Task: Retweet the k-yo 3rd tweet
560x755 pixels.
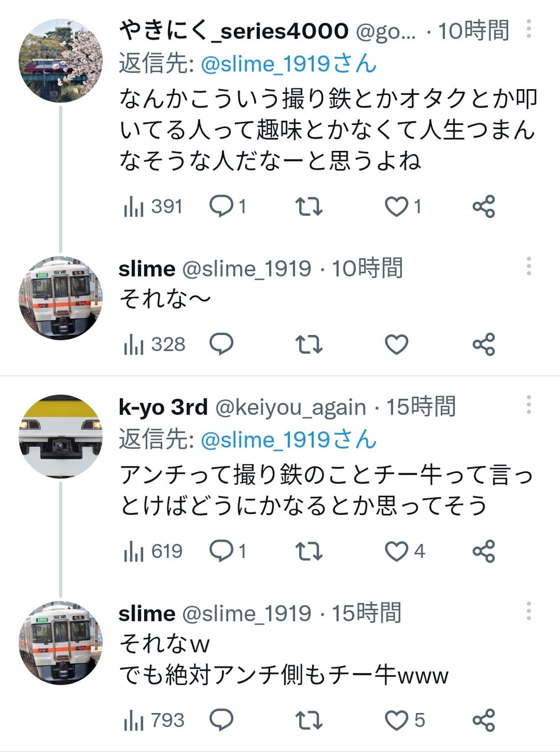Action: (x=309, y=552)
